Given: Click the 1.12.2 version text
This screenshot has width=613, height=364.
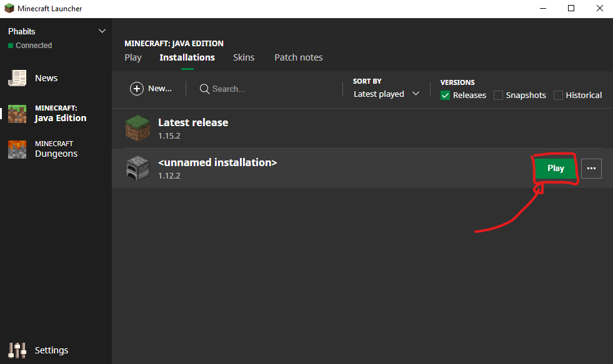Looking at the screenshot, I should (169, 175).
